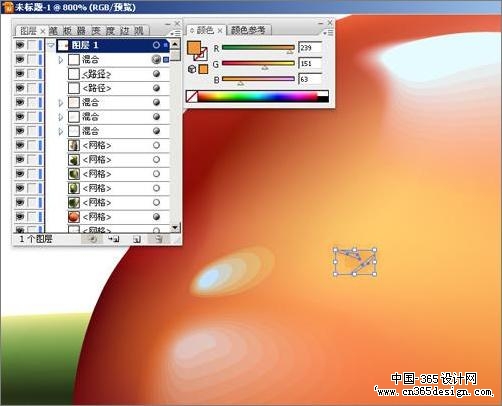Pick a color from the spectrum bar
The image size is (502, 406).
(x=257, y=96)
